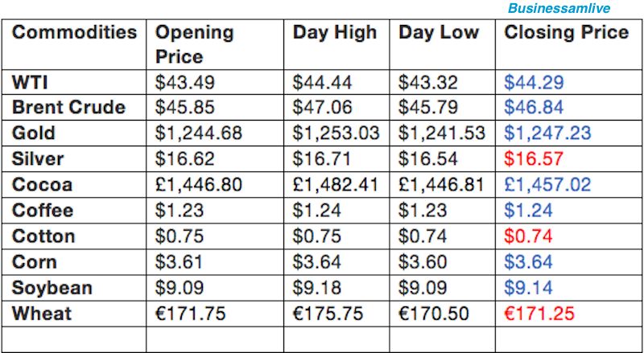Click Cotton closing price $0.74

(x=528, y=236)
